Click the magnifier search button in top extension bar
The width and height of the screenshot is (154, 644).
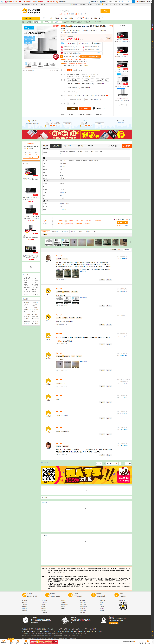coord(134,1)
